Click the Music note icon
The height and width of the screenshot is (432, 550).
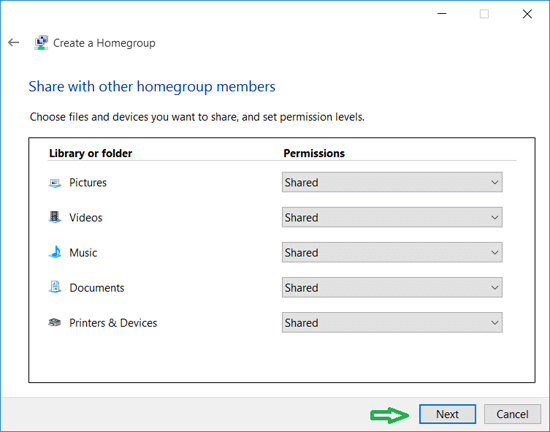[x=55, y=252]
